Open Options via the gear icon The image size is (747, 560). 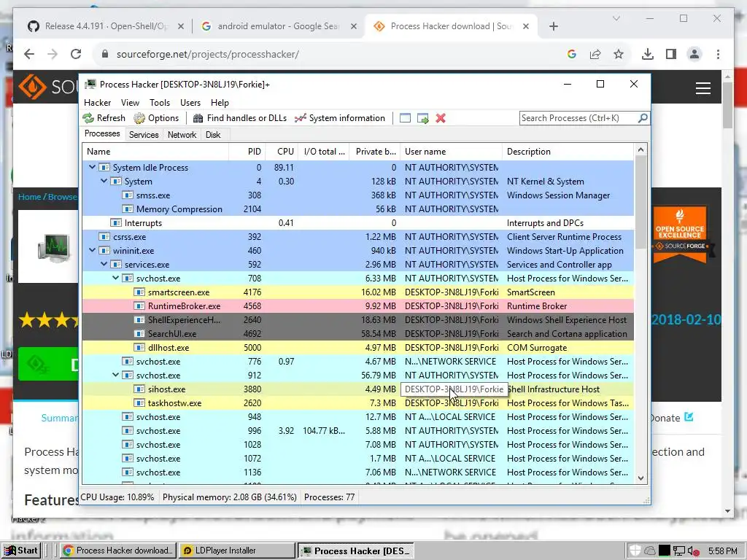pos(139,118)
